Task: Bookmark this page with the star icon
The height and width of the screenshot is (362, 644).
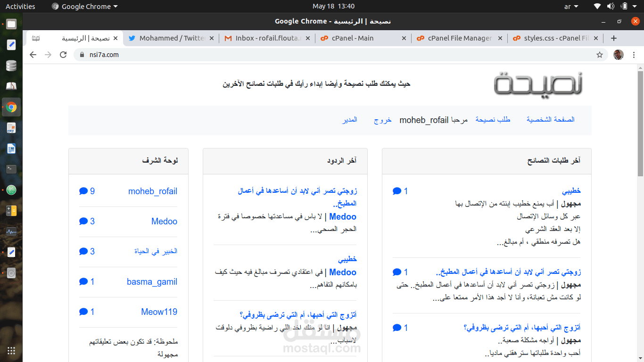Action: pos(600,55)
